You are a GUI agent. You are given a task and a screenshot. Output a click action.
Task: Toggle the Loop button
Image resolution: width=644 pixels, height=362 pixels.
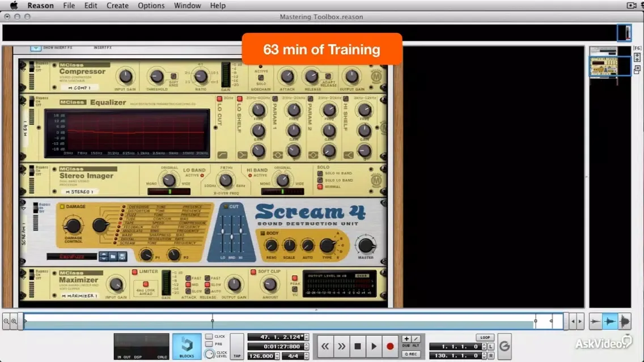tap(485, 338)
